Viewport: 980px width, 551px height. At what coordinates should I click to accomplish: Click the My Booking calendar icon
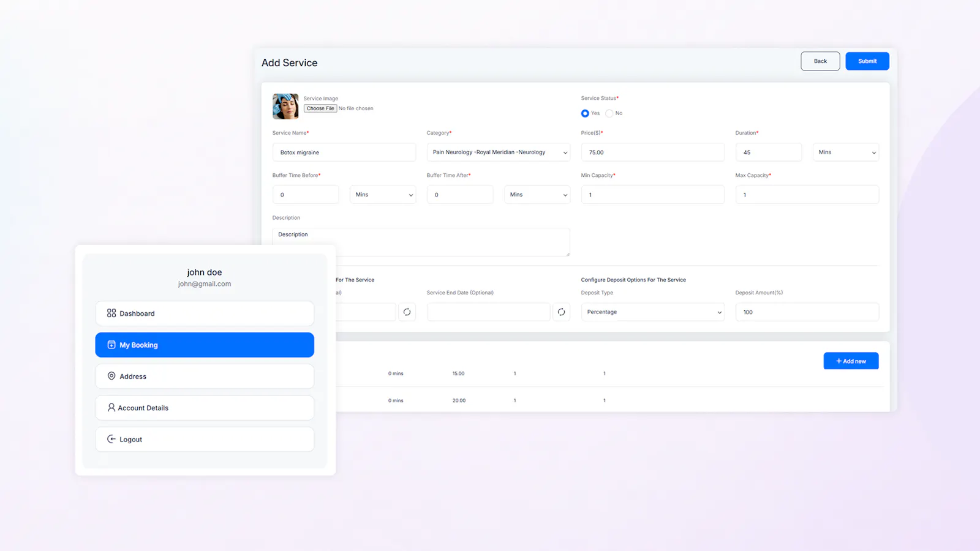(x=111, y=345)
